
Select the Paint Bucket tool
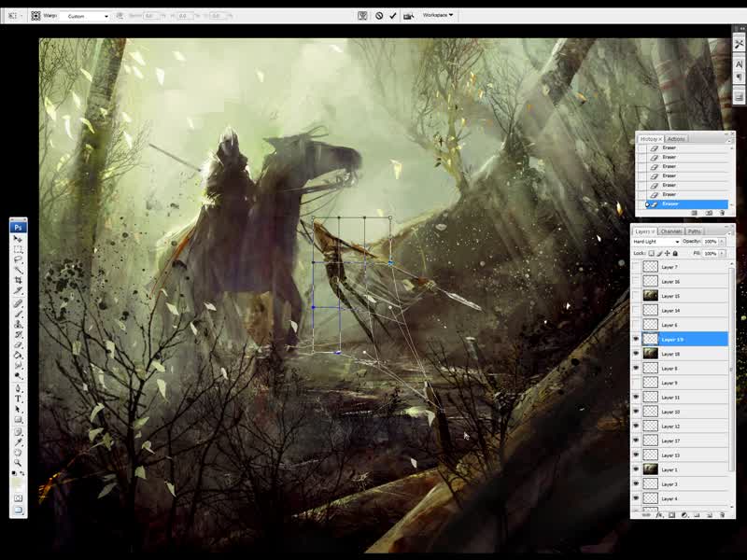click(x=18, y=356)
